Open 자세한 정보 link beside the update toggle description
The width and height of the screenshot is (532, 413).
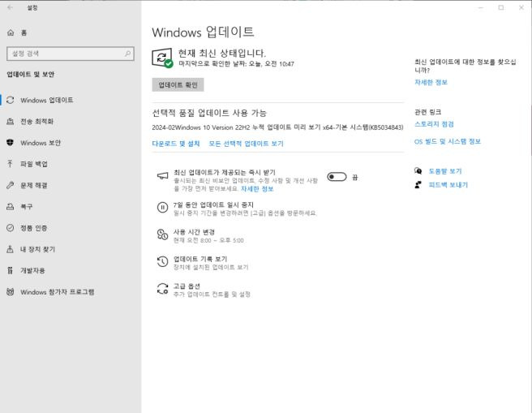click(x=257, y=189)
